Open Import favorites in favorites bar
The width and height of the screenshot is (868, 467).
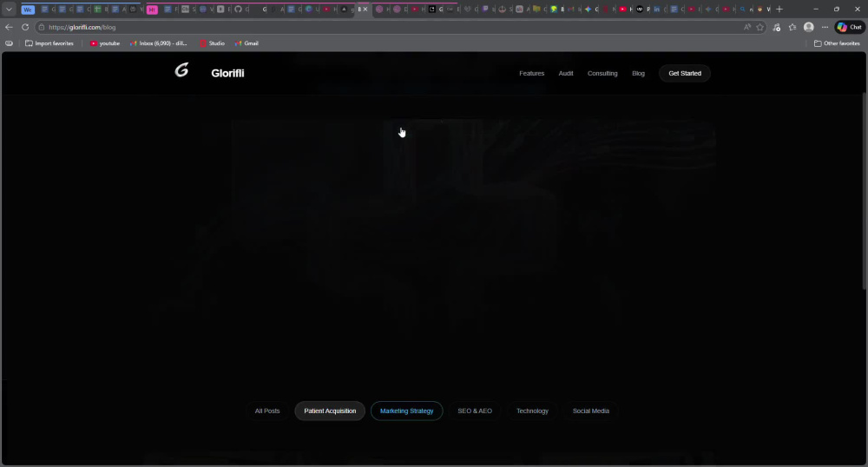[x=49, y=43]
